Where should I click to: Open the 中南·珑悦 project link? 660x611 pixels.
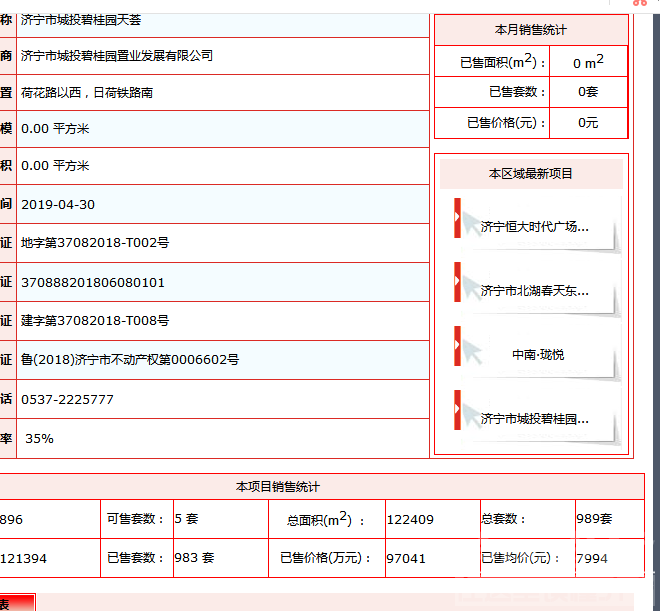click(x=538, y=355)
